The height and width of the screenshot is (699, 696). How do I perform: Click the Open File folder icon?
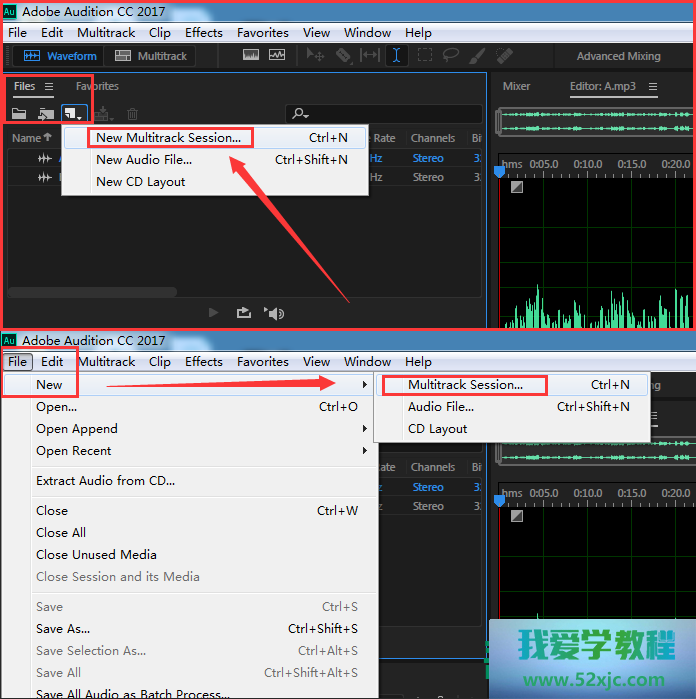click(x=19, y=115)
